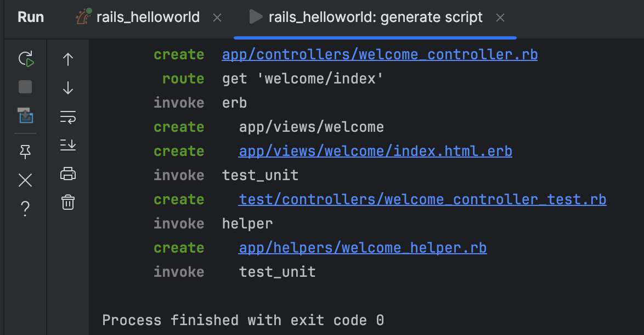Enable scroll to end
The width and height of the screenshot is (644, 335).
tap(67, 145)
